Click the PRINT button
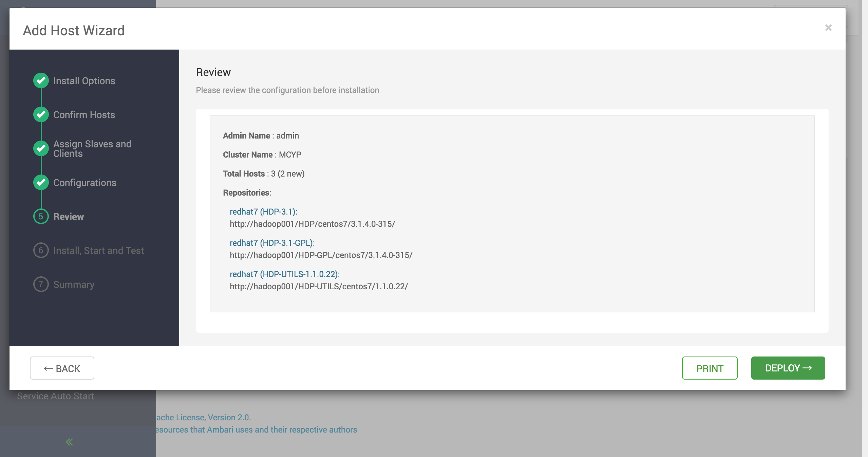 [x=710, y=368]
